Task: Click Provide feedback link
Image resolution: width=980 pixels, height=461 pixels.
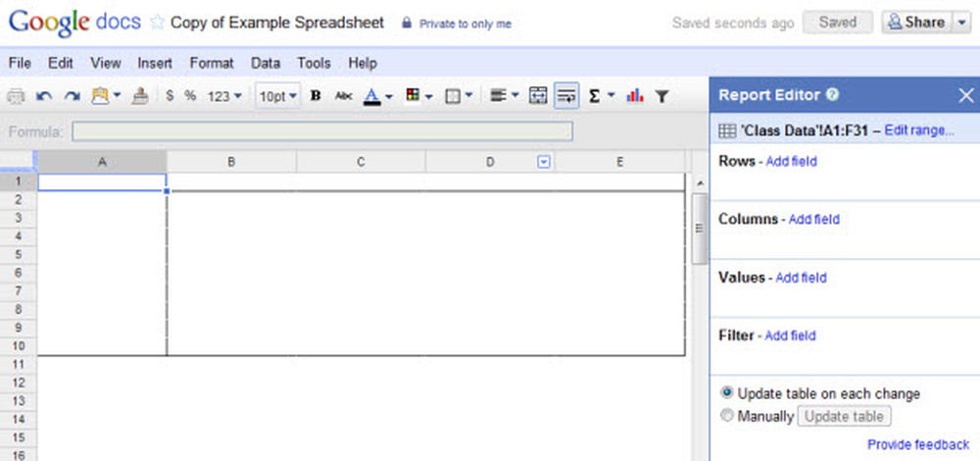Action: click(x=918, y=444)
